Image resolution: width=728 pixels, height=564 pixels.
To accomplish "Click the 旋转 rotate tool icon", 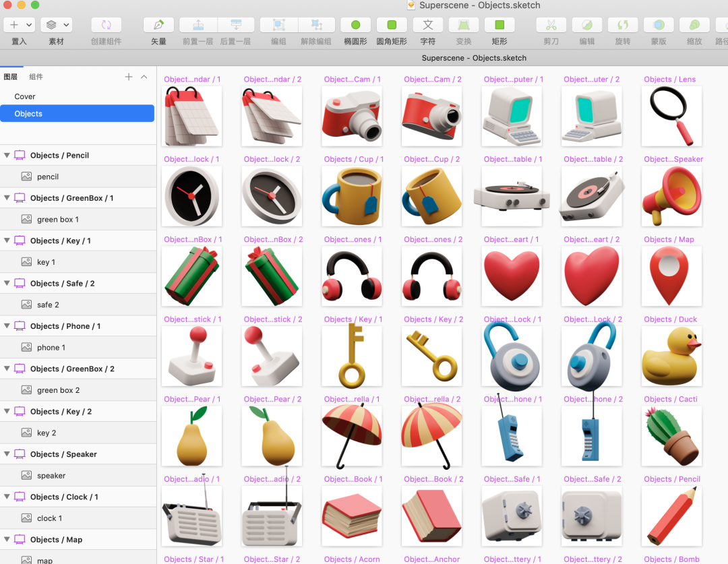I will coord(623,25).
